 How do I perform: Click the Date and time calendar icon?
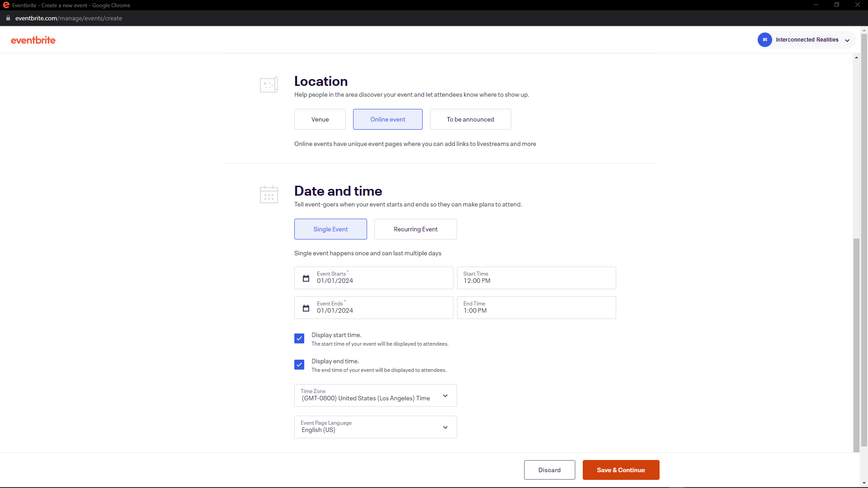(x=269, y=194)
